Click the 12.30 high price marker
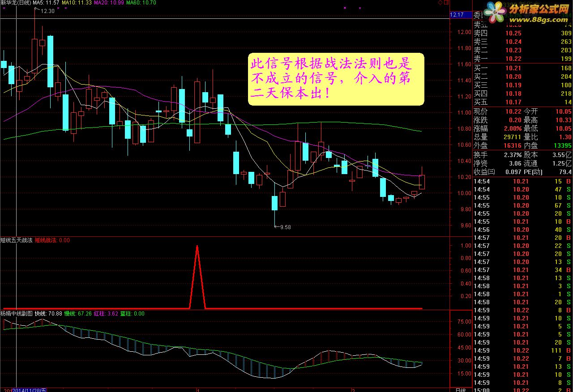The image size is (573, 392). click(47, 11)
